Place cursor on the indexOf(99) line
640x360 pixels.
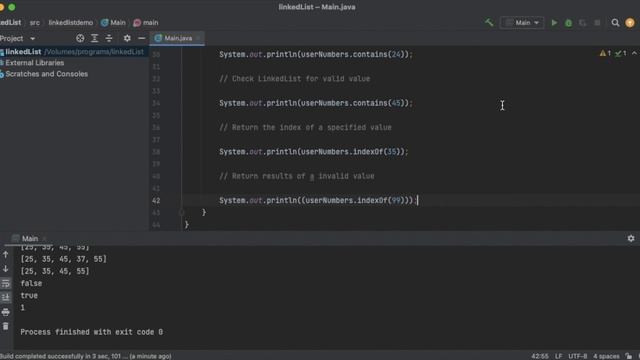(x=318, y=200)
